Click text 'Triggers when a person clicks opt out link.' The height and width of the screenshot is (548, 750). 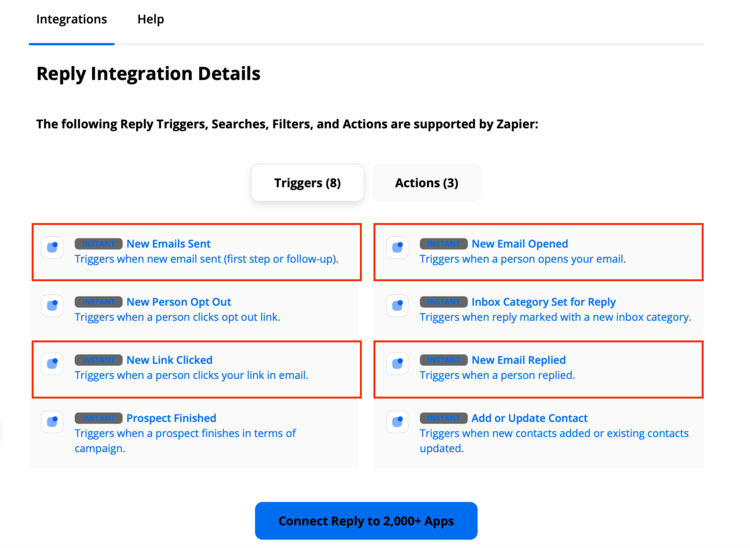coord(177,317)
